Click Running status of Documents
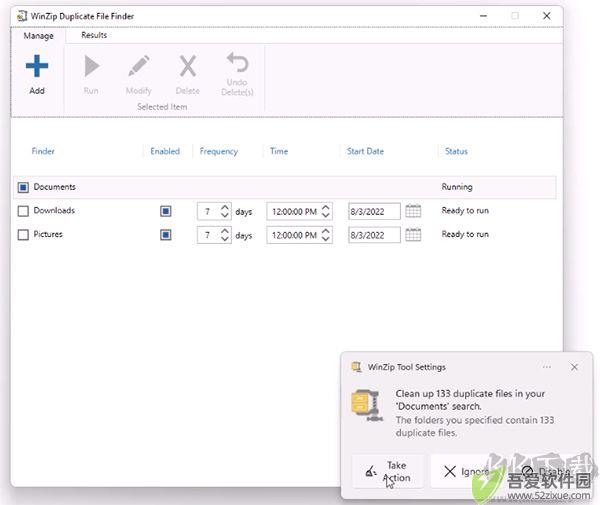 coord(457,187)
